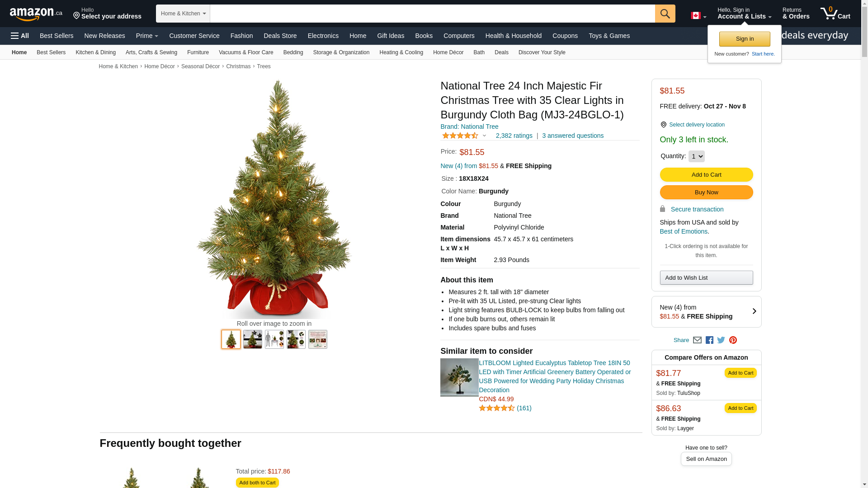Open Deals Store in navigation bar
868x488 pixels.
click(280, 36)
